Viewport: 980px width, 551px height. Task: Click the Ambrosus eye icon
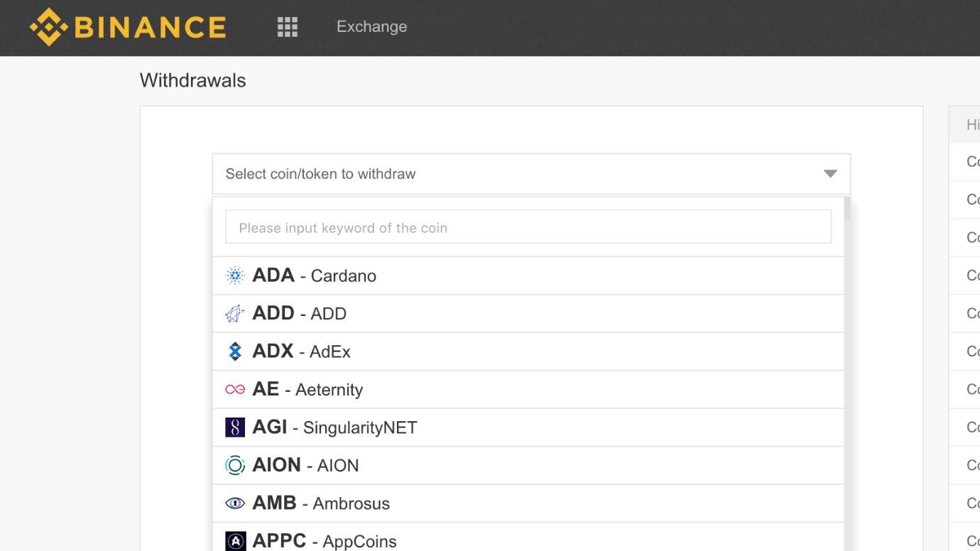pos(235,503)
